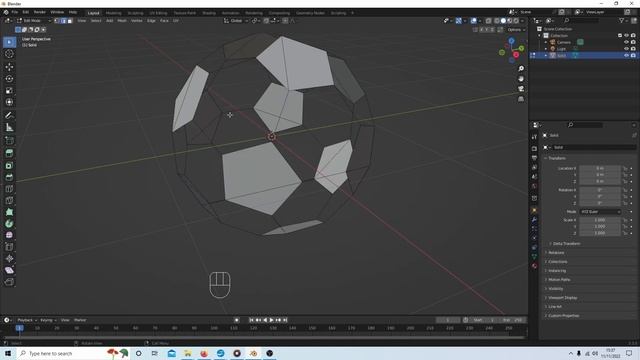Toggle X-ray display in viewport header
Image resolution: width=640 pixels, height=360 pixels.
coord(489,20)
